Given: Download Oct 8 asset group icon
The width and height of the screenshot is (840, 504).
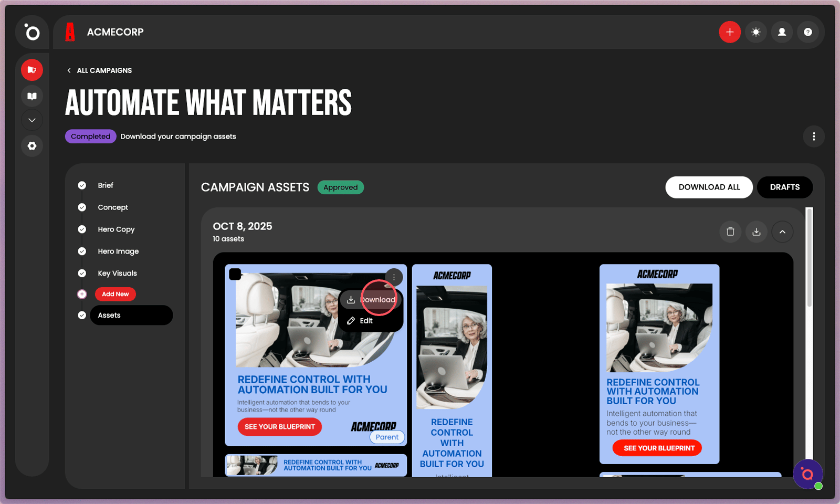Looking at the screenshot, I should [x=757, y=232].
